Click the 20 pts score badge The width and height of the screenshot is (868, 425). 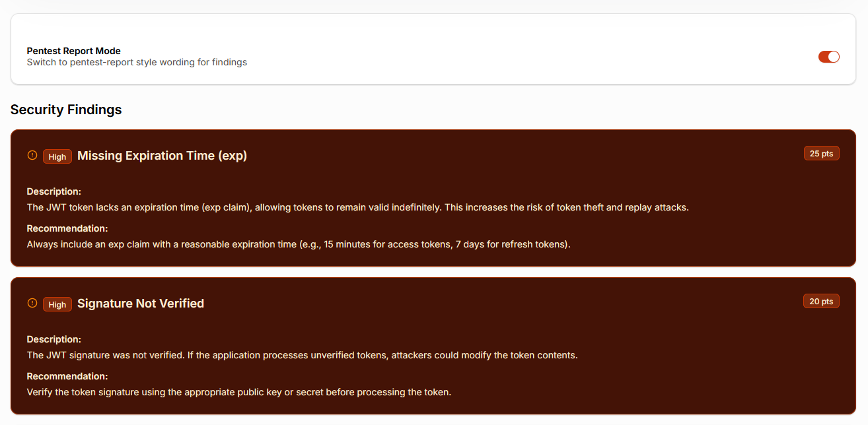coord(821,302)
